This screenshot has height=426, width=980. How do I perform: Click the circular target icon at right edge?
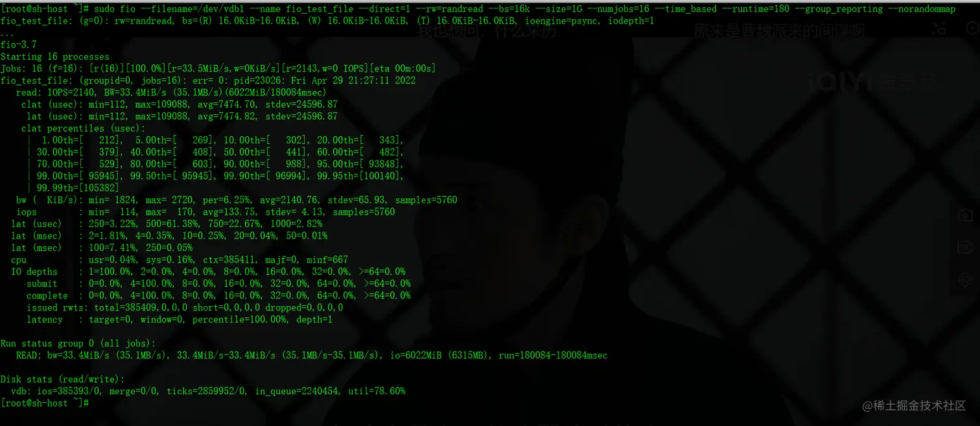tap(965, 279)
